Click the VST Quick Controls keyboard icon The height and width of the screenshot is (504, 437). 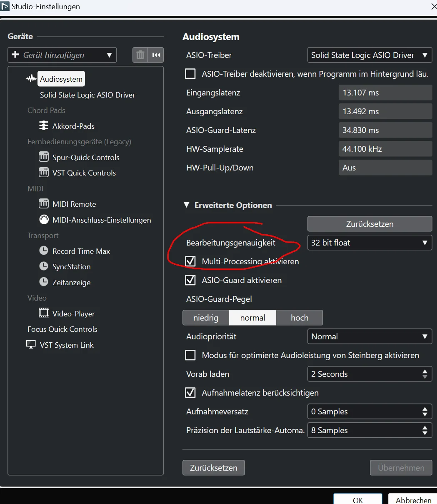[x=44, y=173]
